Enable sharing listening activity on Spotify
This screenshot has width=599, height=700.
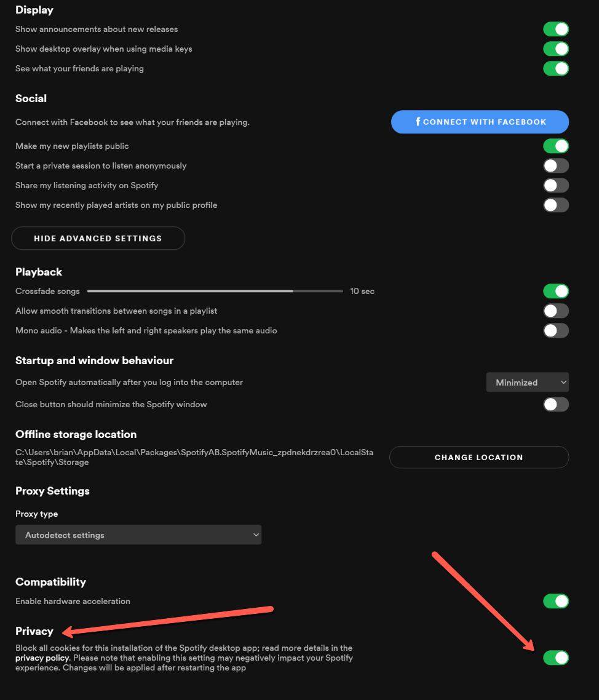[555, 185]
